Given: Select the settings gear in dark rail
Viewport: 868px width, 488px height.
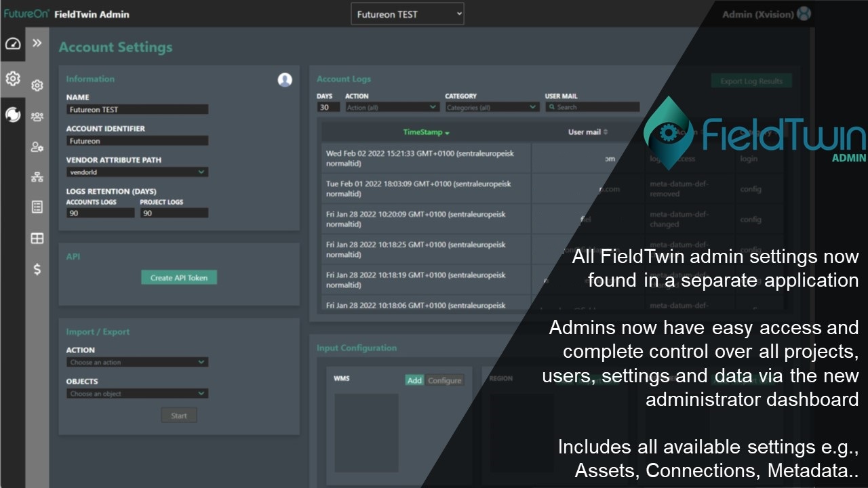Looking at the screenshot, I should (x=12, y=79).
